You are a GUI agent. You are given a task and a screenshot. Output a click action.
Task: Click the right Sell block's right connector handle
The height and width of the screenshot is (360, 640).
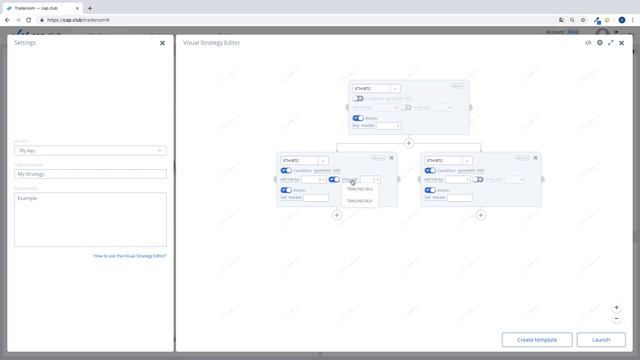(542, 179)
